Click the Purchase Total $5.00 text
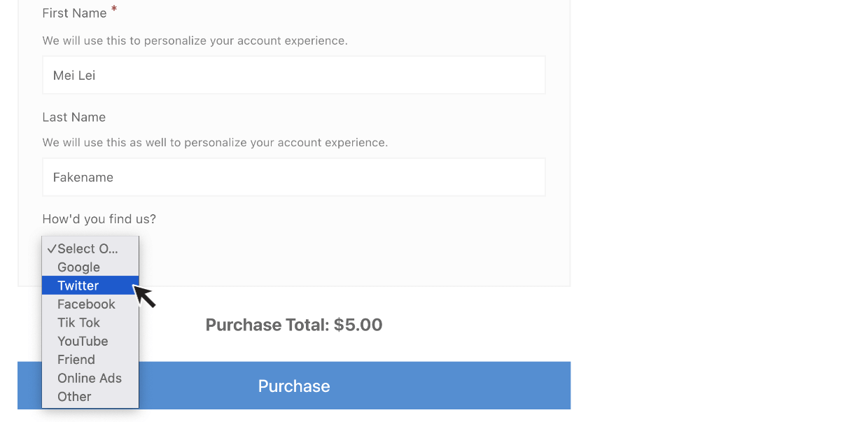Screen dimensions: 868x422 tap(294, 325)
